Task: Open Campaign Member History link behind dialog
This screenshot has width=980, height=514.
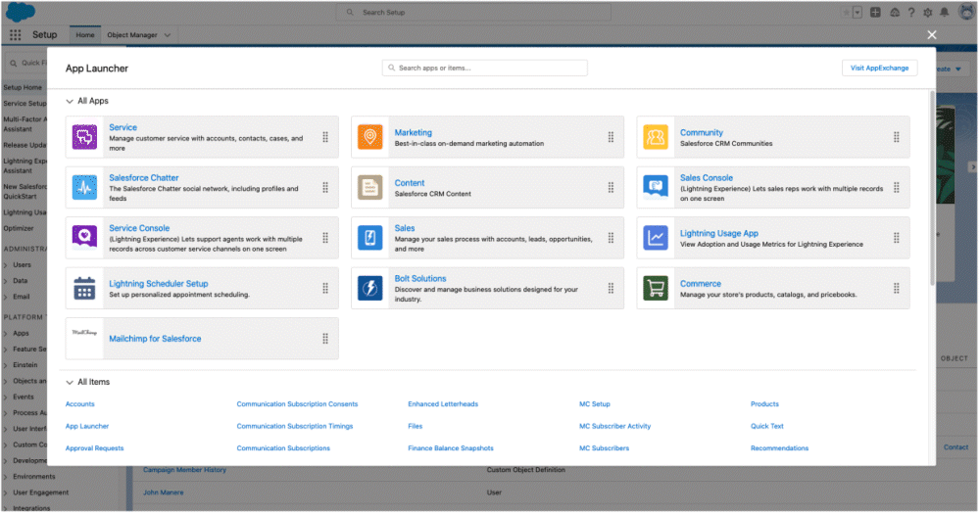Action: click(184, 470)
